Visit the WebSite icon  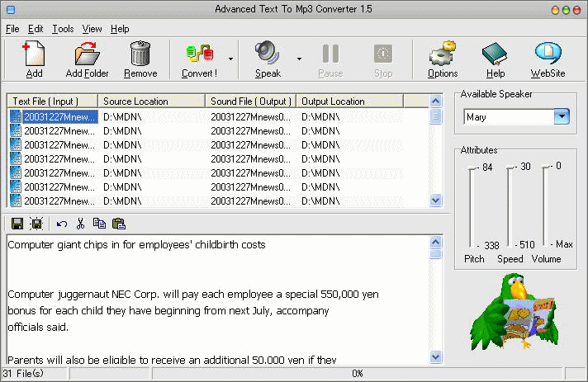pos(548,53)
